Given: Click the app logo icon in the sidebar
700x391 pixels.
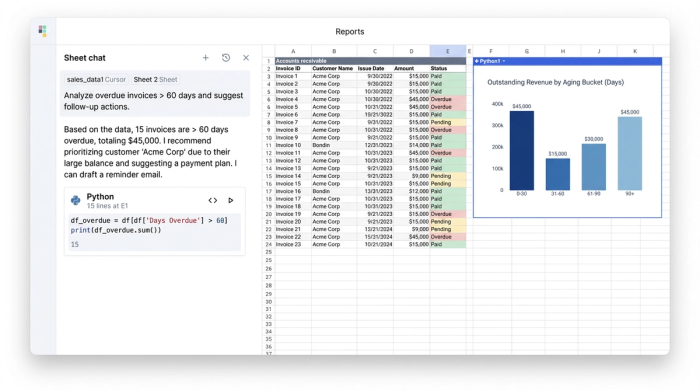Looking at the screenshot, I should pos(42,31).
